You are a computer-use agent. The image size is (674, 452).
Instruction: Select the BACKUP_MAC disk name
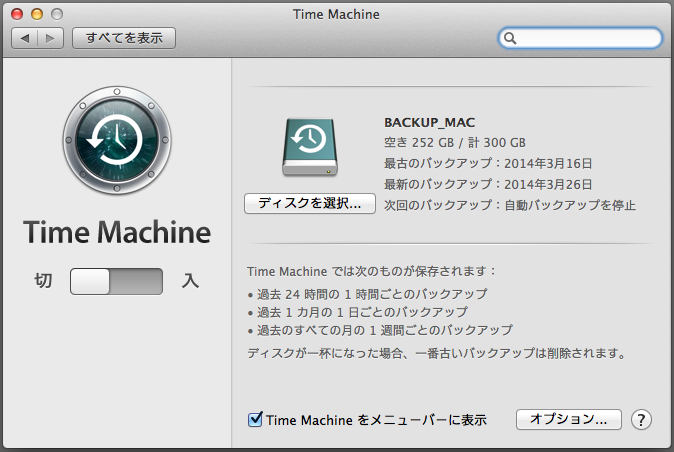pyautogui.click(x=429, y=122)
